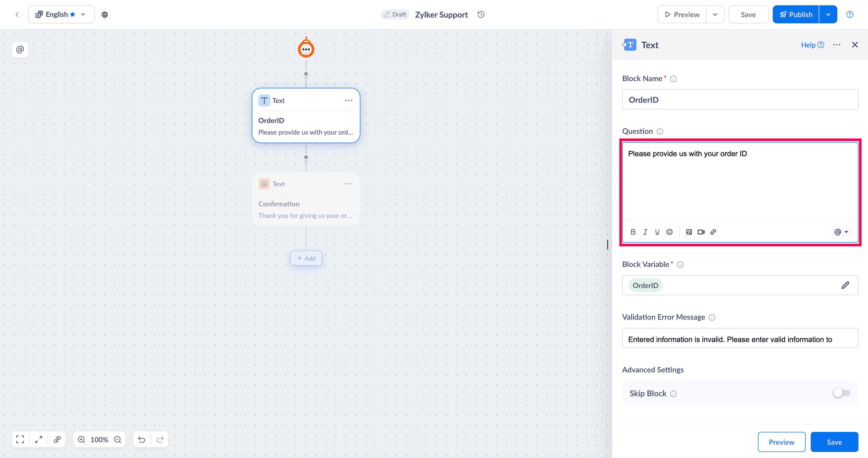This screenshot has width=868, height=458.
Task: Click the Bold formatting icon
Action: 633,232
